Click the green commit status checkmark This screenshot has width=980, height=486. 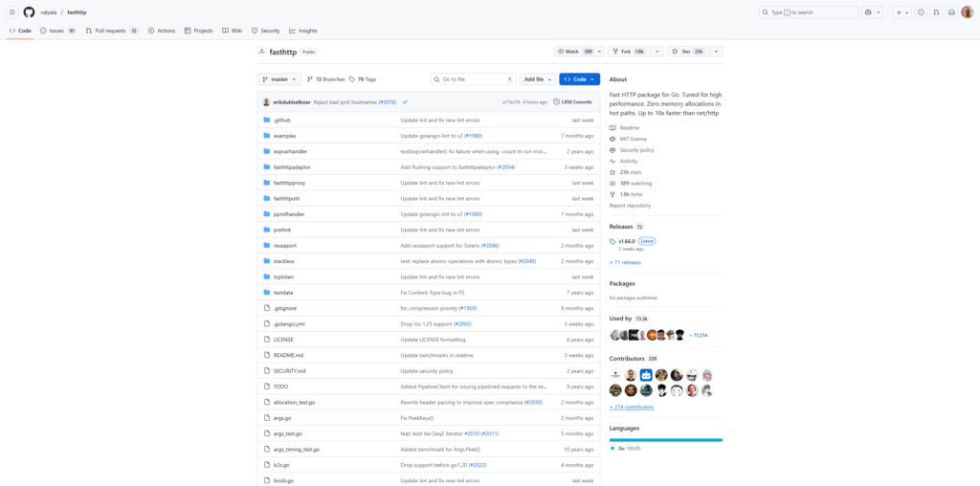point(405,101)
